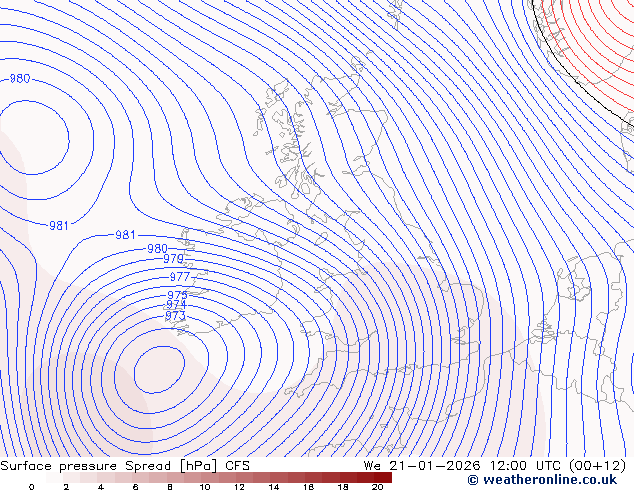Click the legend tick label '0'
Viewport: 634px width, 490px height.
click(32, 487)
